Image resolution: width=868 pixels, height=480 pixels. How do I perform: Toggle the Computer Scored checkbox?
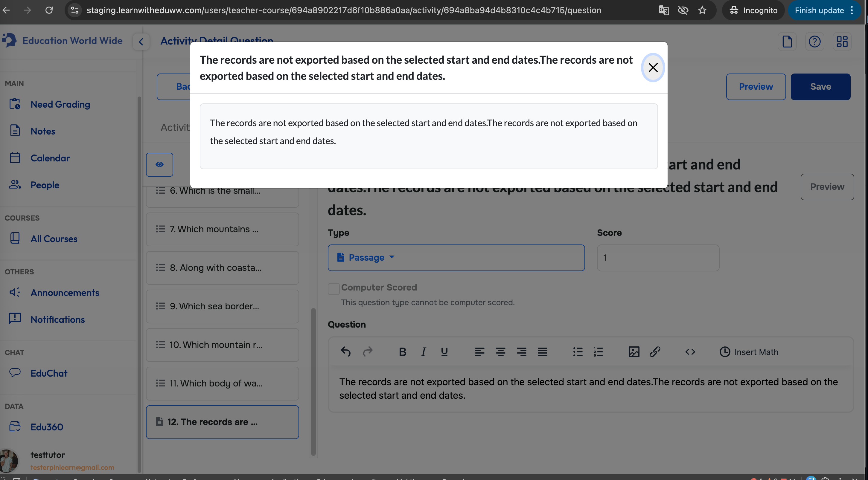tap(334, 288)
